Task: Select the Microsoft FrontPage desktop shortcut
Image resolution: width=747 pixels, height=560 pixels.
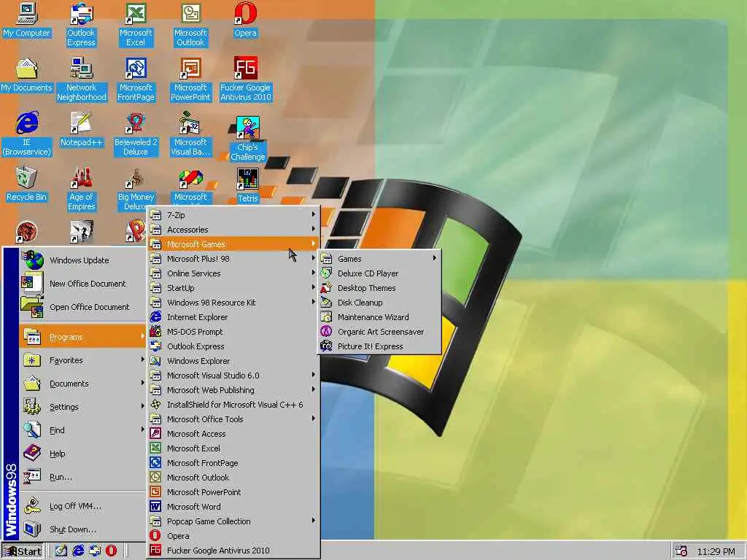Action: 136,79
